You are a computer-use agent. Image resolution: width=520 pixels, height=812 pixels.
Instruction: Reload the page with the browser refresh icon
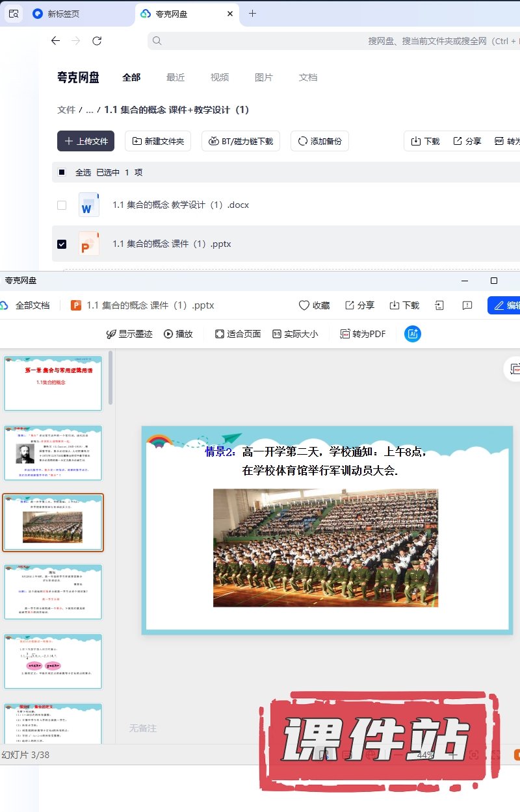click(x=97, y=41)
